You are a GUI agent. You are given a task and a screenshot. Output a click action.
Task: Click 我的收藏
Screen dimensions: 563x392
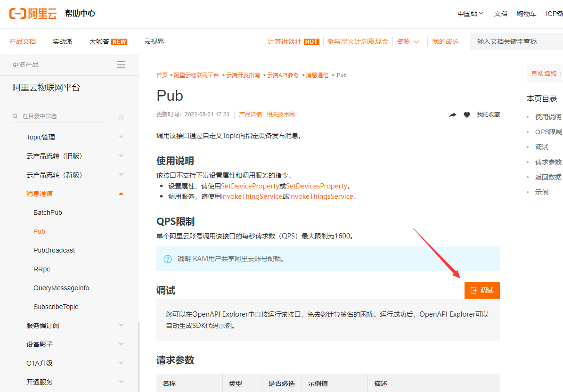[x=488, y=114]
